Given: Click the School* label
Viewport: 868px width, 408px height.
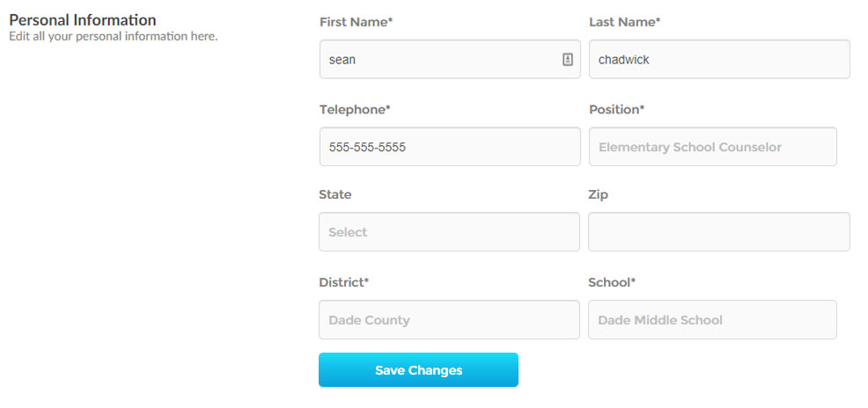Looking at the screenshot, I should click(x=612, y=282).
